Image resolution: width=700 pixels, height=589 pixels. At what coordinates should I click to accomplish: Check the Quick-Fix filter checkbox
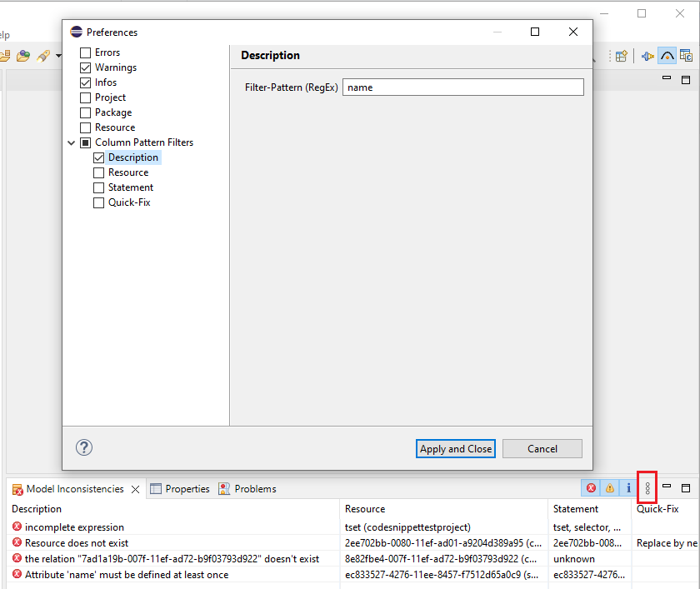(98, 202)
